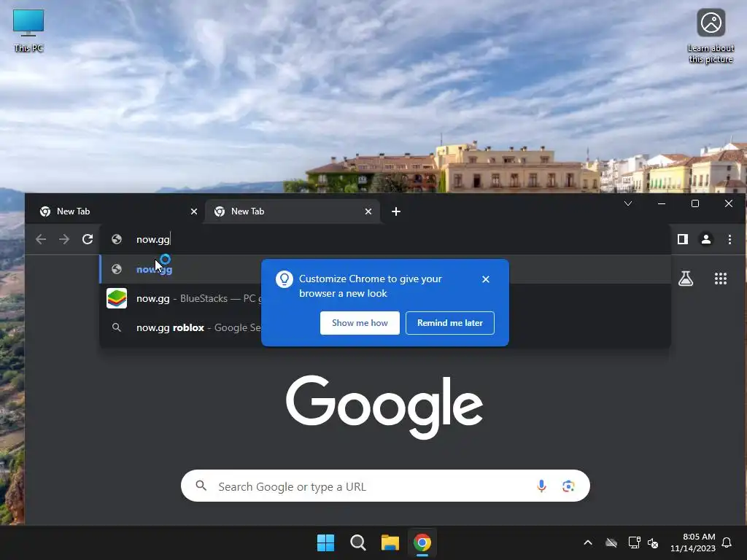Open the Google apps grid
Viewport: 747px width, 560px height.
tap(721, 279)
